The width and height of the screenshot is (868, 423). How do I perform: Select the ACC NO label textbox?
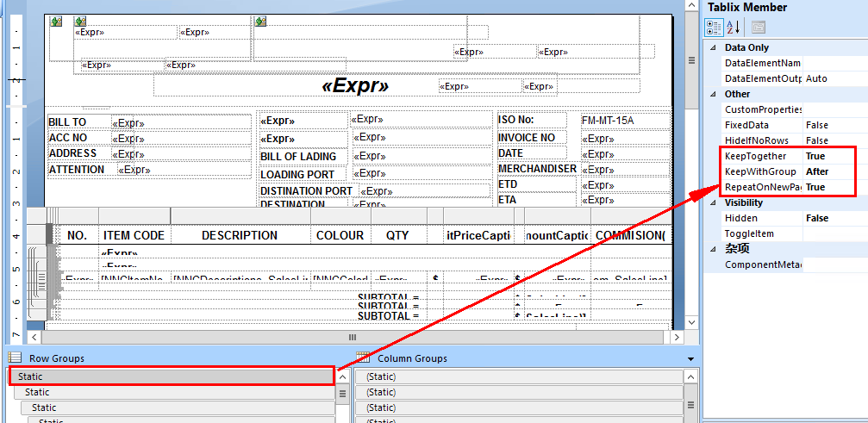78,138
